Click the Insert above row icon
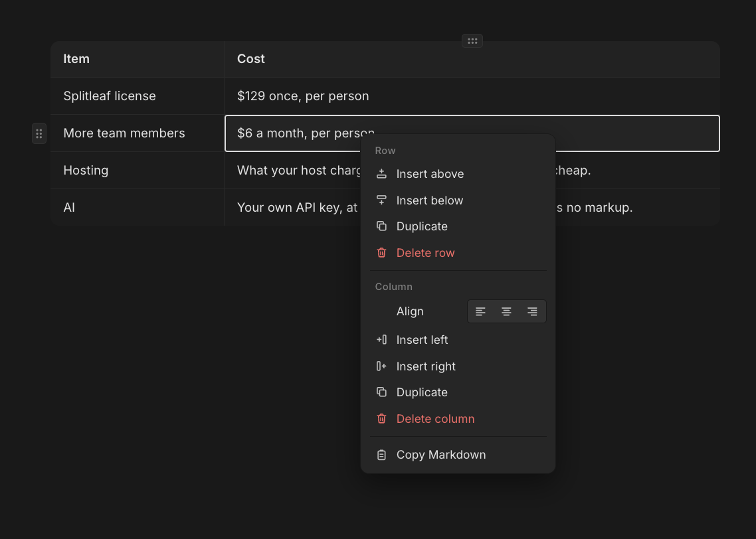756x539 pixels. pos(381,174)
